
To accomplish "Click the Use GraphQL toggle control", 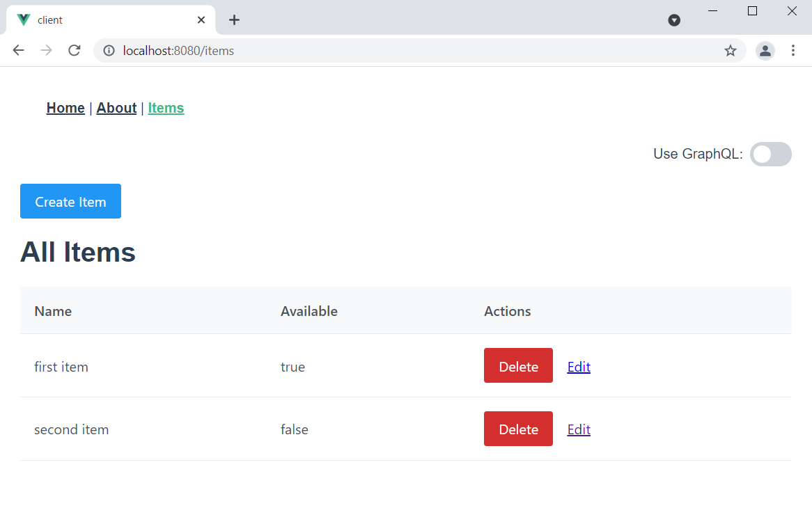I will click(770, 154).
